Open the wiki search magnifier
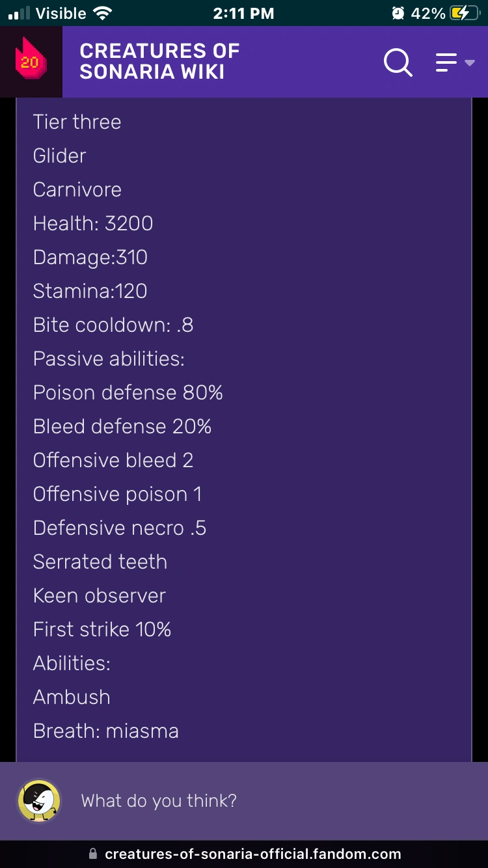This screenshot has width=488, height=868. click(x=398, y=62)
